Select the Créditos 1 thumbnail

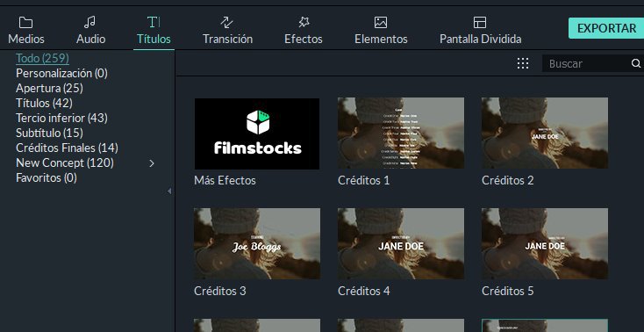pyautogui.click(x=401, y=133)
